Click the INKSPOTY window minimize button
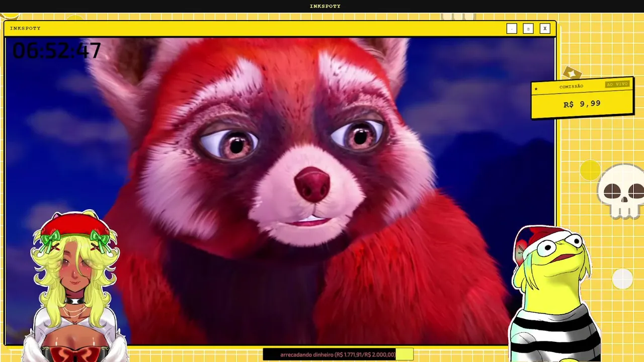644x362 pixels. pos(512,29)
